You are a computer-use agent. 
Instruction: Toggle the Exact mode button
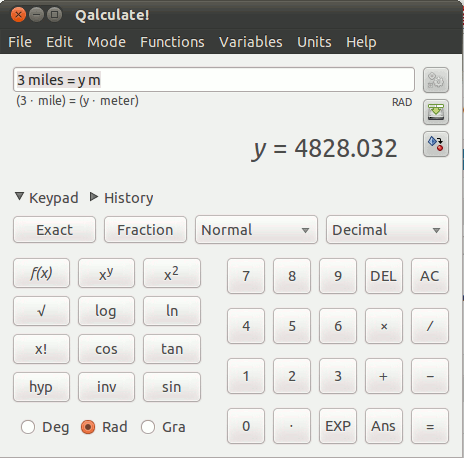pyautogui.click(x=54, y=230)
